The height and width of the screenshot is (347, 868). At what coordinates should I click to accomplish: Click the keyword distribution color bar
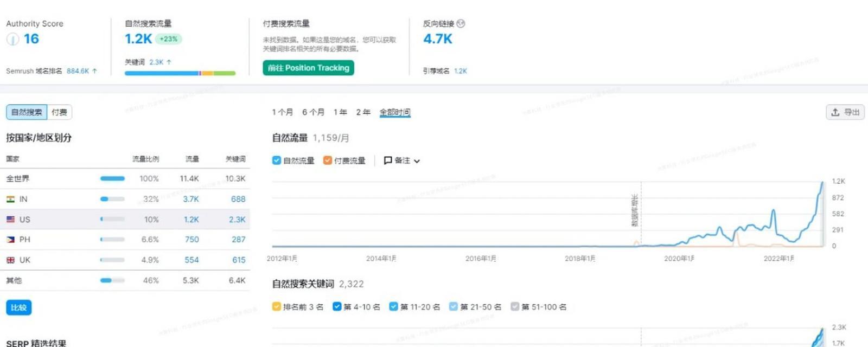[180, 73]
